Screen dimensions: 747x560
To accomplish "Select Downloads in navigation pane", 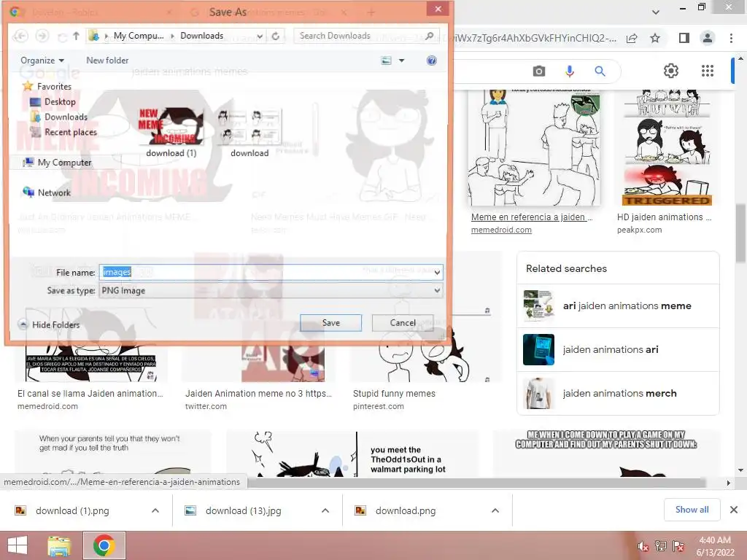I will click(59, 117).
